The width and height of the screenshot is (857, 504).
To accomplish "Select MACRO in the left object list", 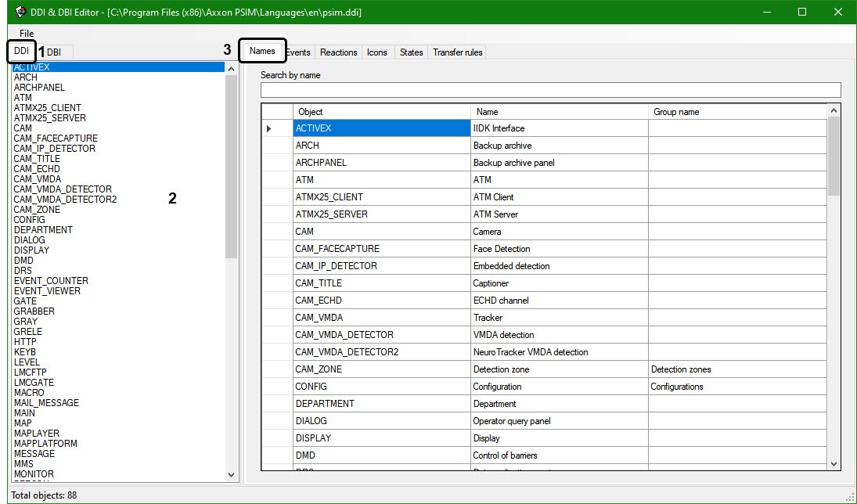I will (29, 393).
